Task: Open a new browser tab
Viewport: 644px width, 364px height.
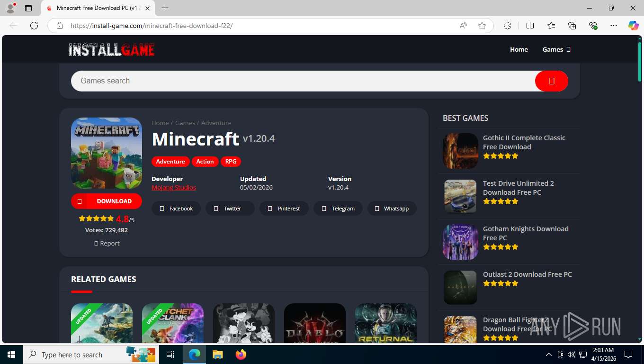Action: tap(165, 8)
